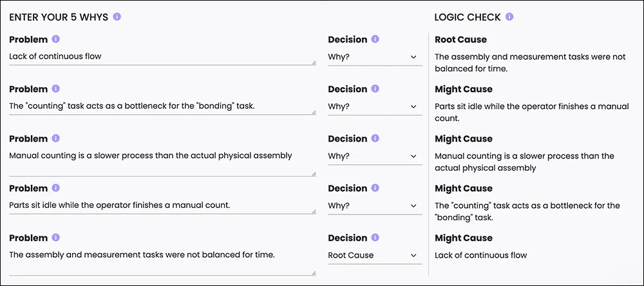This screenshot has height=286, width=644.
Task: Open Decision dropdown for Parts sit idle row
Action: [375, 205]
